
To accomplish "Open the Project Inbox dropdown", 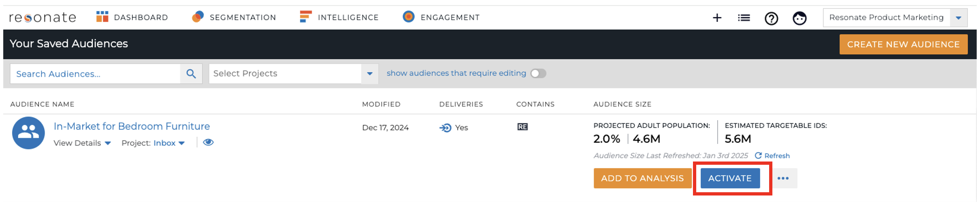I will tap(169, 143).
